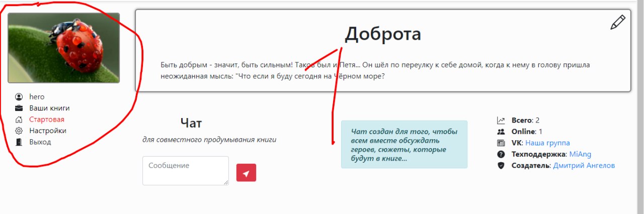The image size is (644, 214).
Task: Click the question mark icon beside Техподдержка
Action: [x=501, y=154]
